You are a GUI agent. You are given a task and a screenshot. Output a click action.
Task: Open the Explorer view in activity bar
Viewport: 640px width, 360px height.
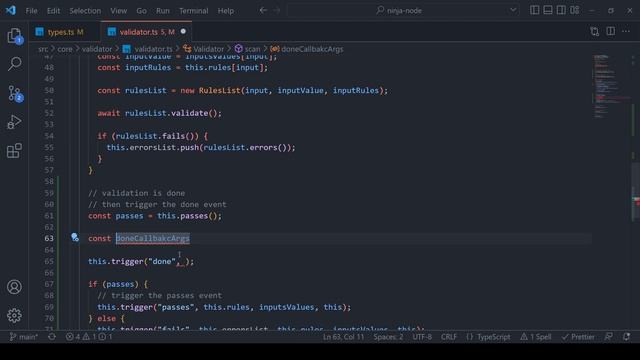pos(15,36)
